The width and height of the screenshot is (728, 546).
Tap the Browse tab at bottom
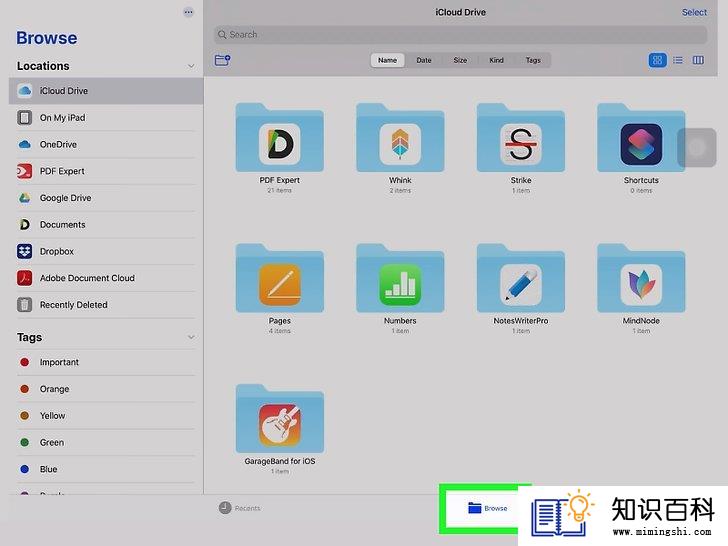[488, 508]
